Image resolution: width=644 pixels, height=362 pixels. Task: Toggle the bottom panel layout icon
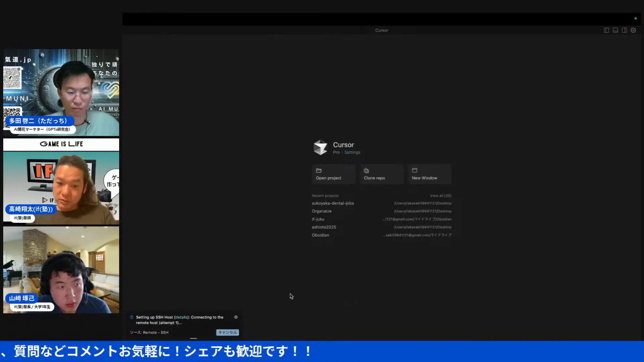pos(615,30)
